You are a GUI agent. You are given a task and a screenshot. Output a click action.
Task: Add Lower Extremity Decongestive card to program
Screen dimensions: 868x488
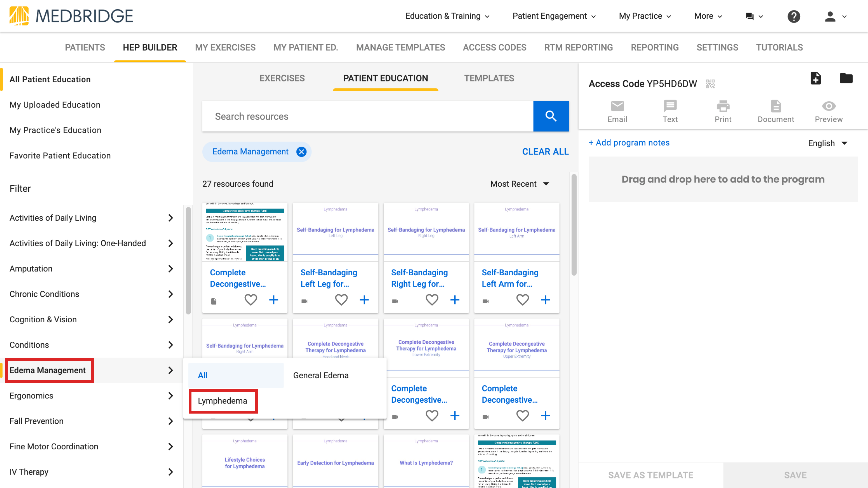(455, 416)
